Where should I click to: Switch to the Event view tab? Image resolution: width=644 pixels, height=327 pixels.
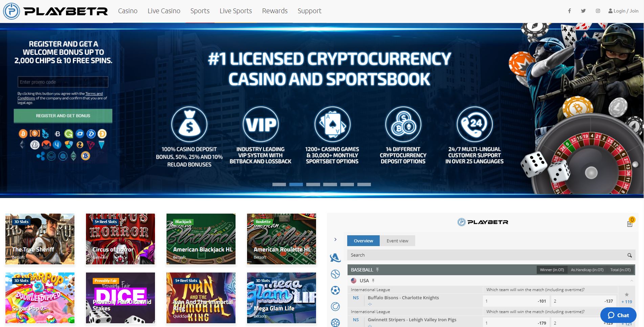[x=397, y=241]
